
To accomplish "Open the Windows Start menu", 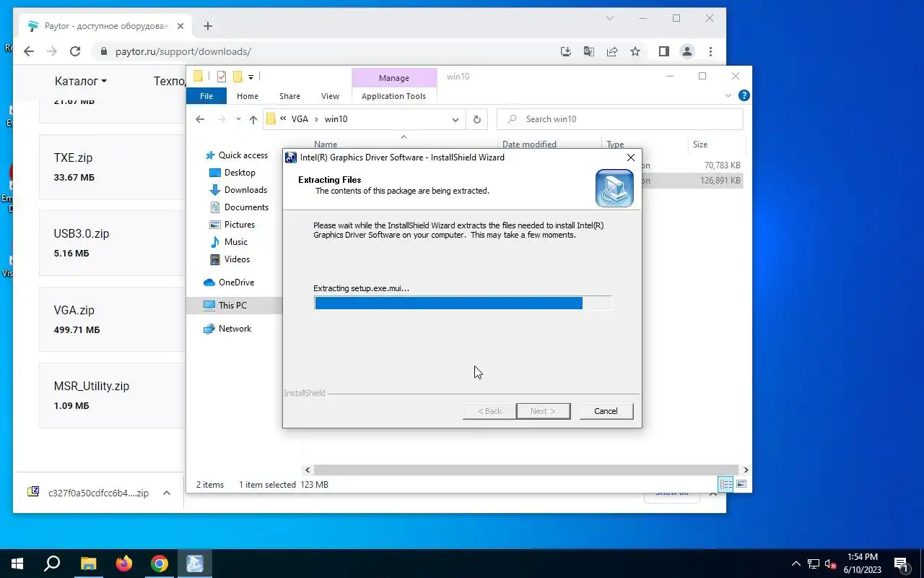I will click(17, 564).
